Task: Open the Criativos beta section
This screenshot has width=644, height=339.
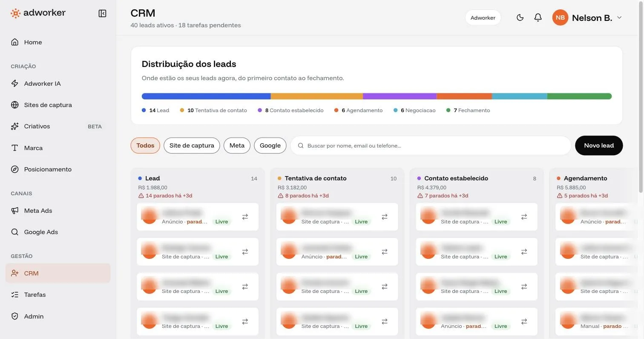Action: point(58,126)
